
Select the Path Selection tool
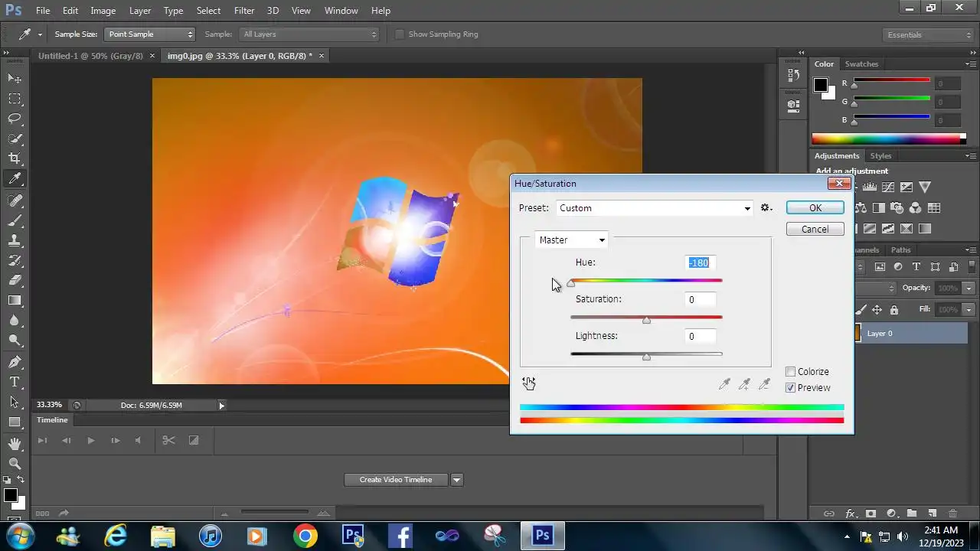click(15, 402)
